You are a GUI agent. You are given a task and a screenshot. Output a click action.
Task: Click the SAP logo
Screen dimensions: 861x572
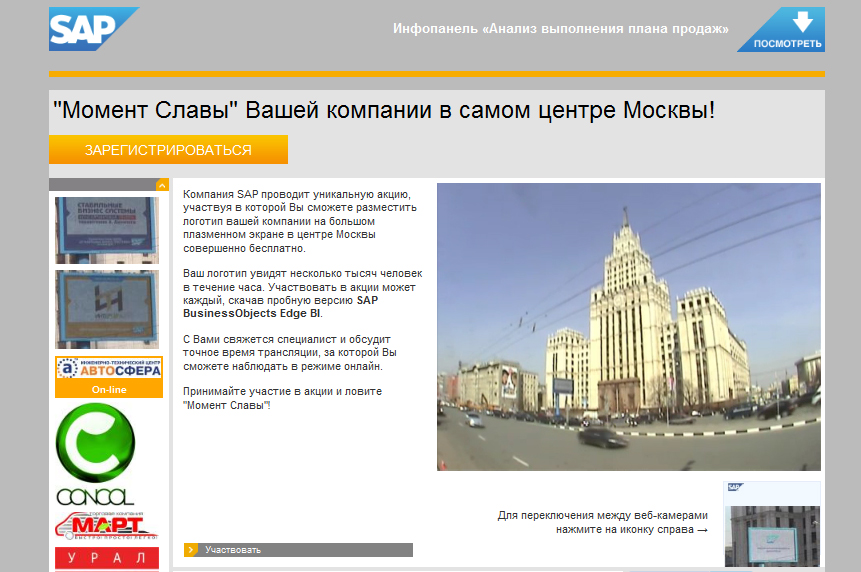click(x=93, y=29)
